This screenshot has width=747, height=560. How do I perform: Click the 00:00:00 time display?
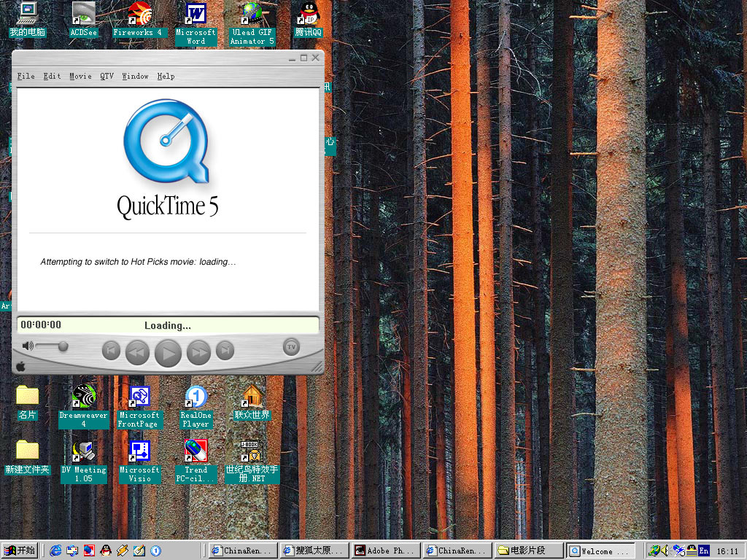coord(41,324)
